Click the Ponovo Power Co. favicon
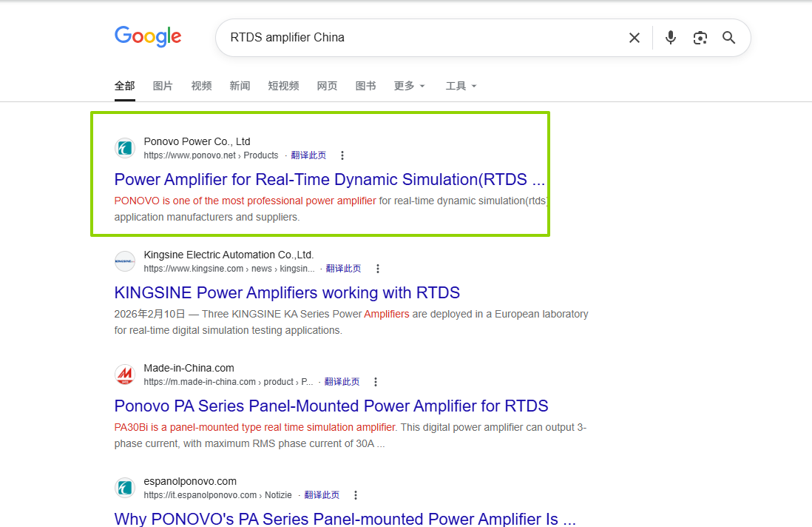Viewport: 812px width, 527px height. 125,148
